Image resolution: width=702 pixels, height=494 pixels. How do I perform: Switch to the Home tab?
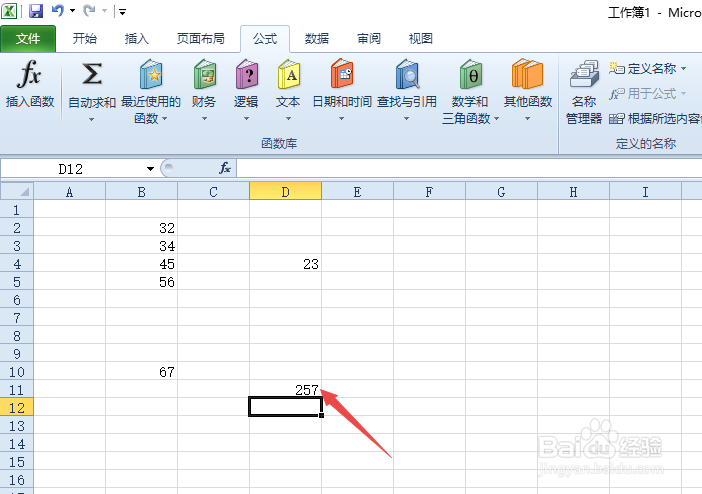coord(85,39)
